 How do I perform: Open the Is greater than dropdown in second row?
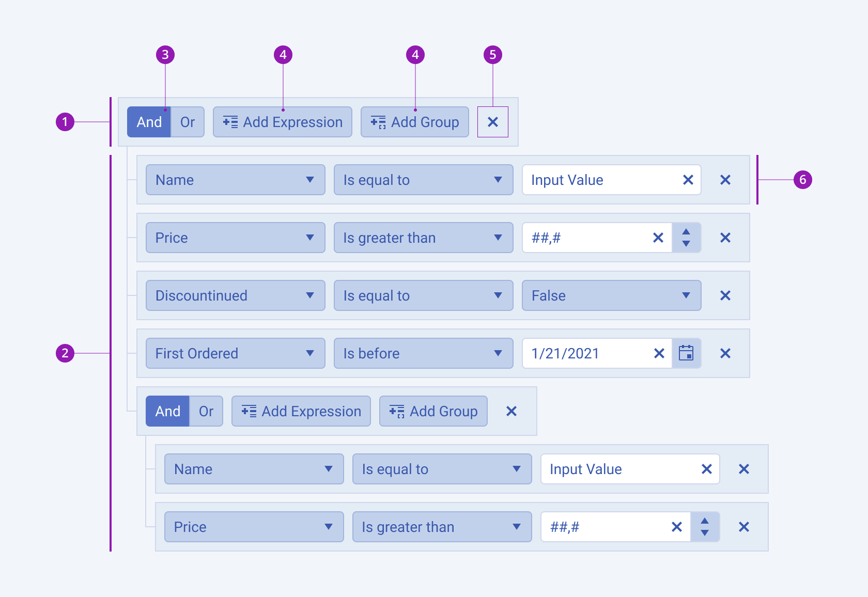point(424,238)
